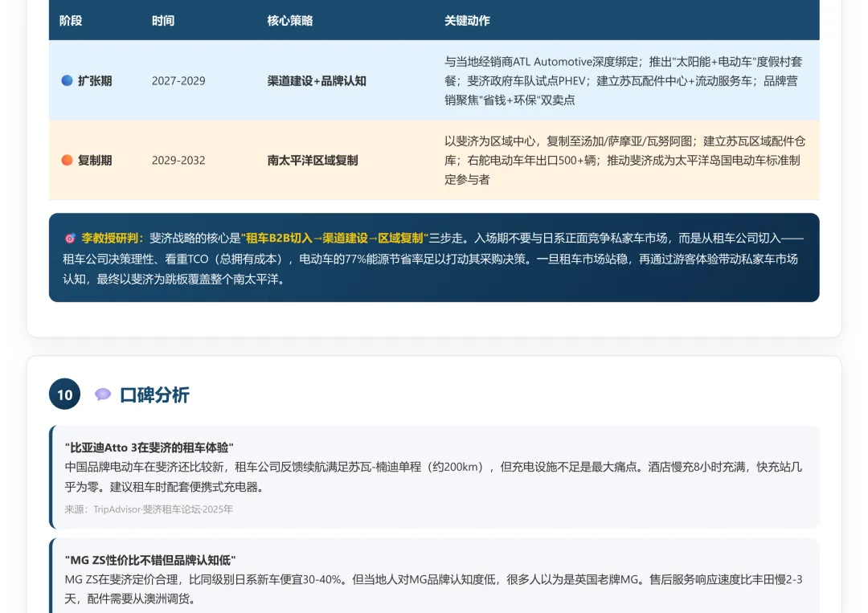Screen dimensions: 868x613
Task: Click the 核心策略 column header
Action: [290, 21]
